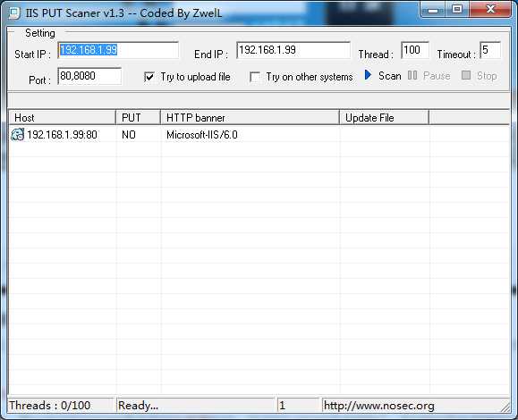The height and width of the screenshot is (420, 518).
Task: Click the host icon beside 192.168.1.99:80
Action: [x=18, y=135]
